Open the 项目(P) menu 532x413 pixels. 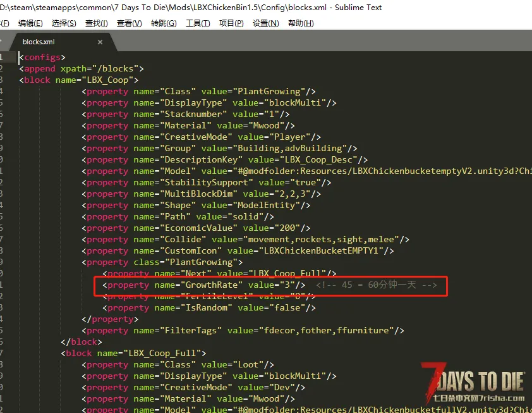(x=231, y=23)
